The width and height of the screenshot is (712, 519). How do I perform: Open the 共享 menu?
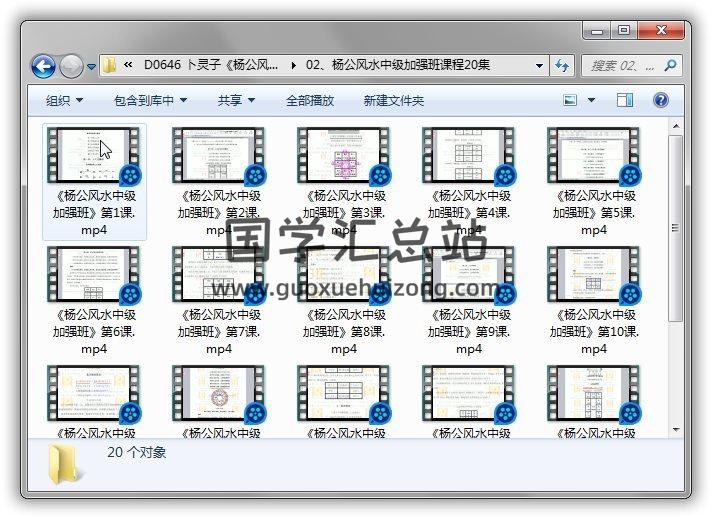pos(236,100)
